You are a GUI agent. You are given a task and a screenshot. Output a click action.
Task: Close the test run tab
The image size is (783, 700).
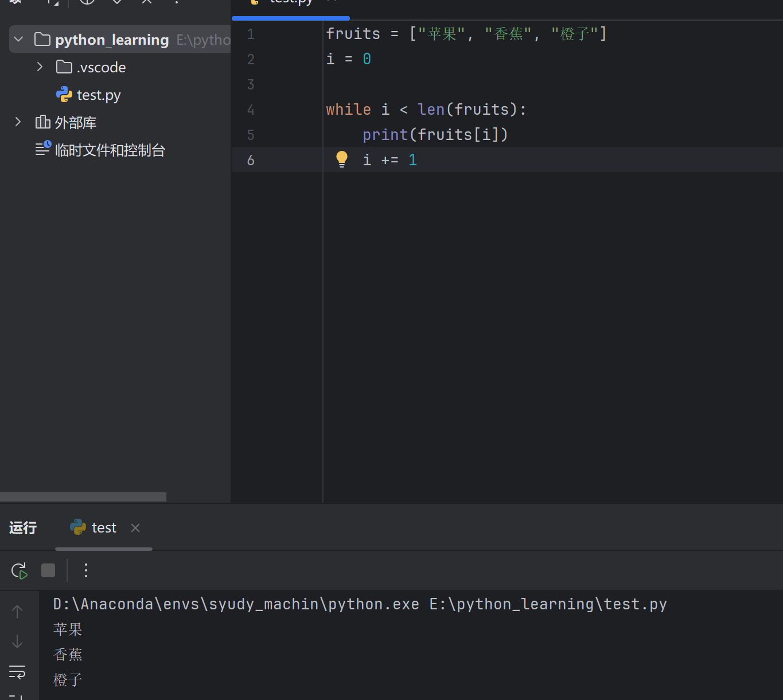135,528
